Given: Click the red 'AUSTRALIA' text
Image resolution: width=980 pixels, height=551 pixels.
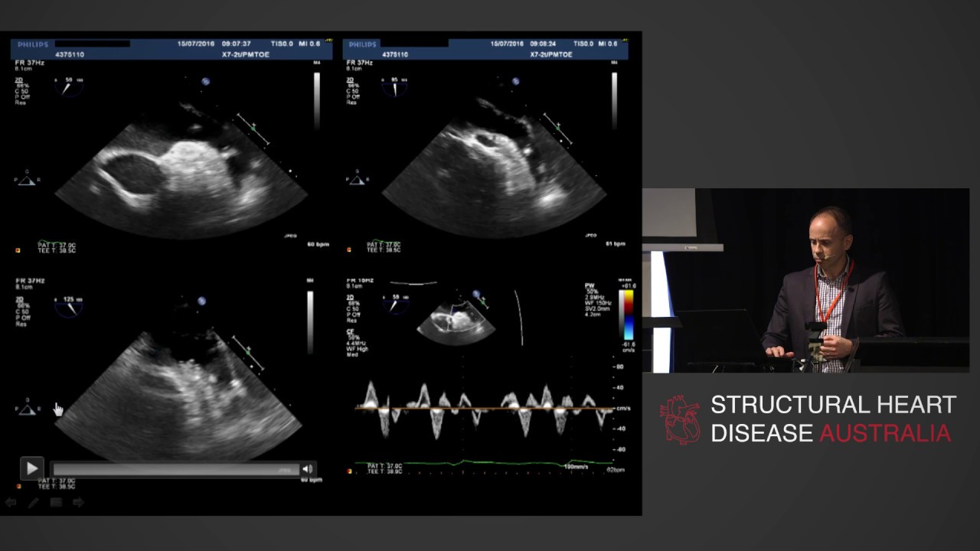Looking at the screenshot, I should (885, 433).
